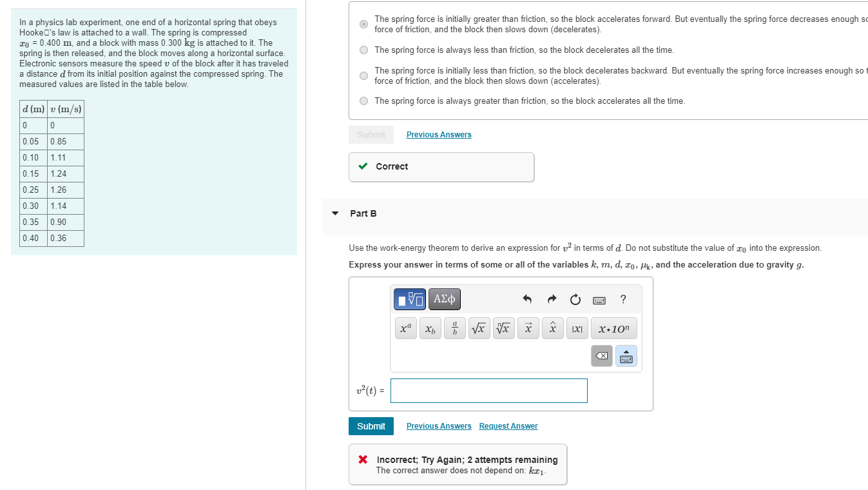868x490 pixels.
Task: Click table cell with distance 0.30
Action: click(x=34, y=206)
